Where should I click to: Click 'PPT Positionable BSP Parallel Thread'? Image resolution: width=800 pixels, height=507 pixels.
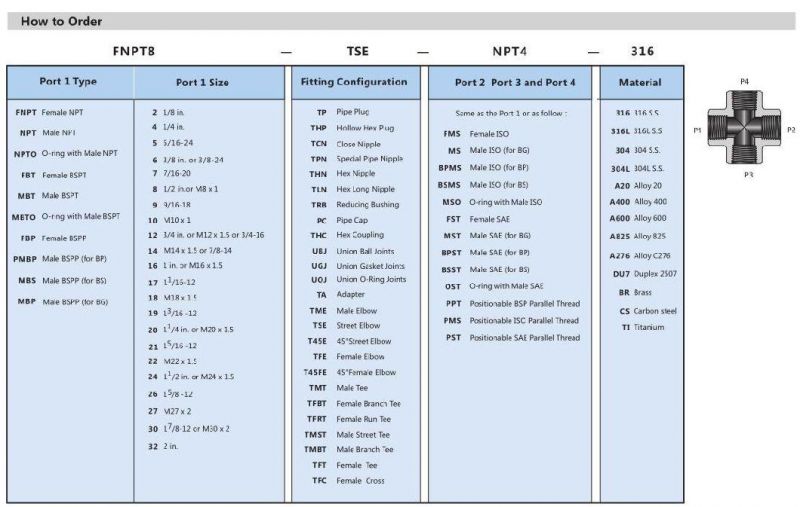click(x=513, y=304)
